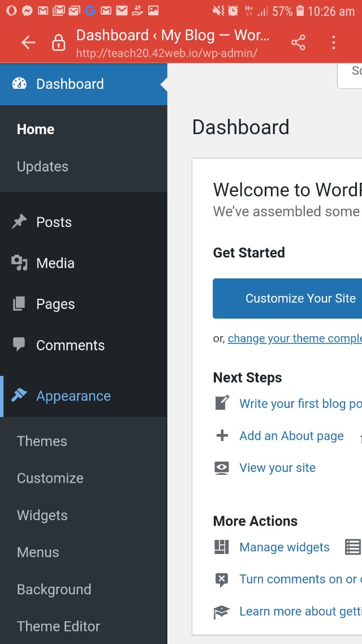362x644 pixels.
Task: Open Theme Editor in the sidebar
Action: 58,626
